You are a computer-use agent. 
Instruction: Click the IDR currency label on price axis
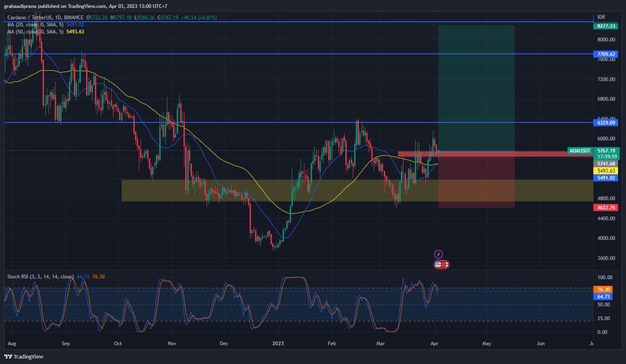point(601,17)
